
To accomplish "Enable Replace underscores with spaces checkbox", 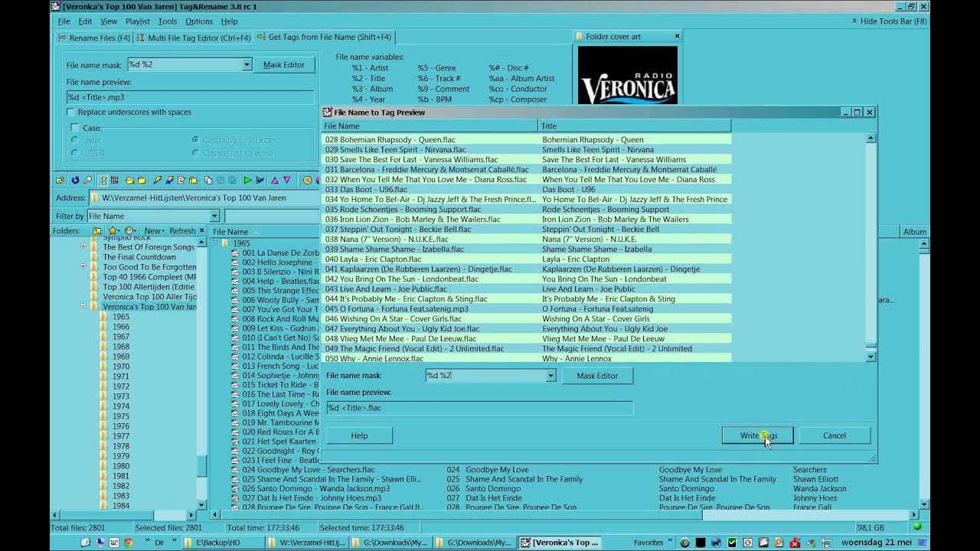I will pos(71,112).
